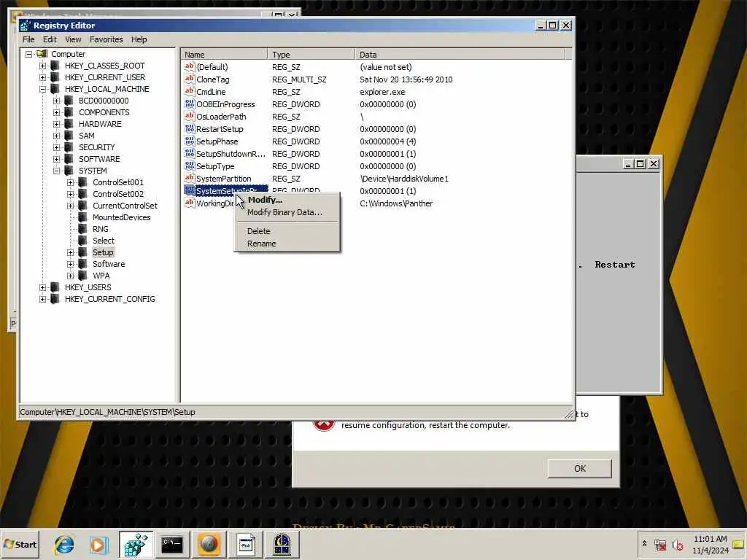Click the Type column header
Image resolution: width=747 pixels, height=560 pixels.
311,54
